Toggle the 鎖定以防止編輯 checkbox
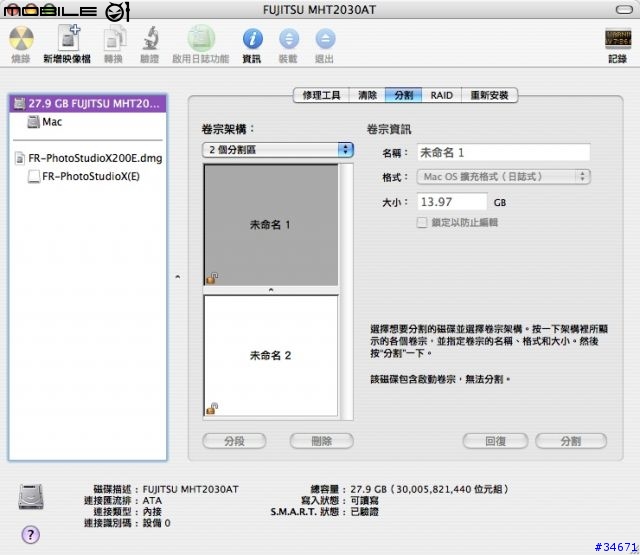This screenshot has width=640, height=555. [x=422, y=222]
